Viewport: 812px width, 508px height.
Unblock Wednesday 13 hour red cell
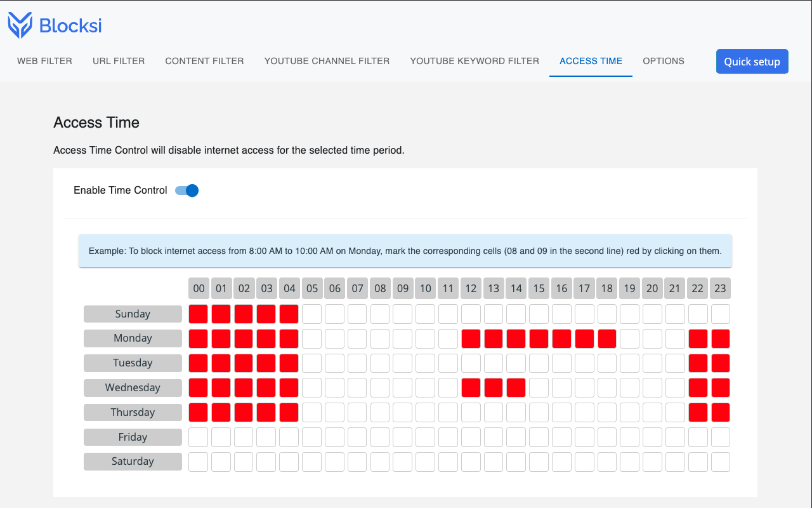tap(494, 388)
